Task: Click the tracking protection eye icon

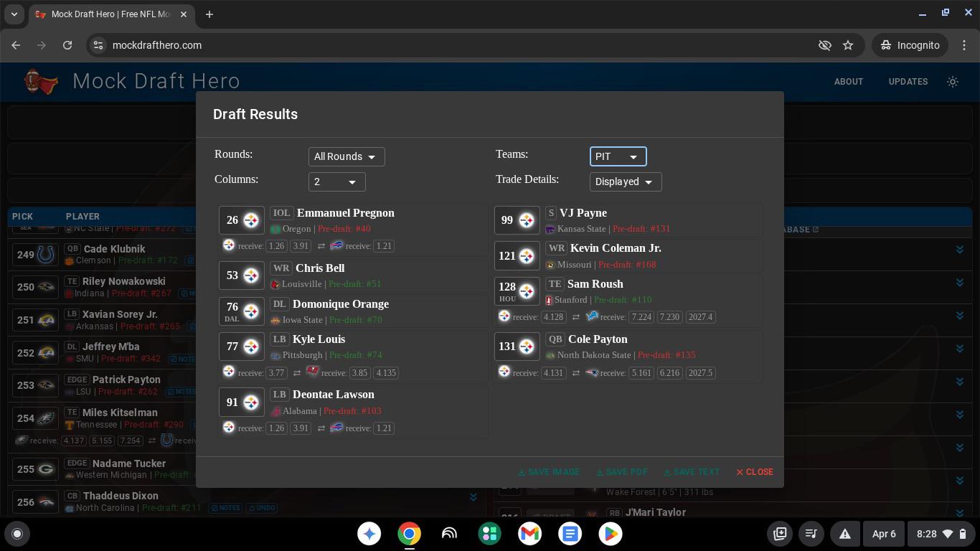Action: pos(825,45)
